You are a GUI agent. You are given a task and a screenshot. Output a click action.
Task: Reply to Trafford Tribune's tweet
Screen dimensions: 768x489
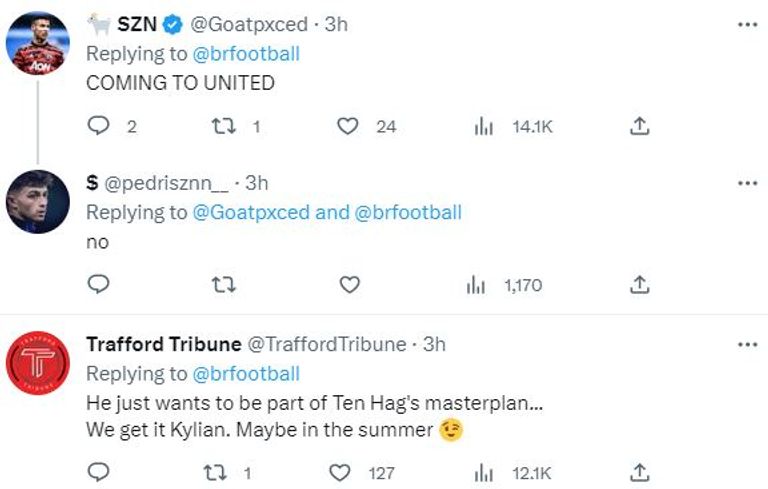[98, 472]
